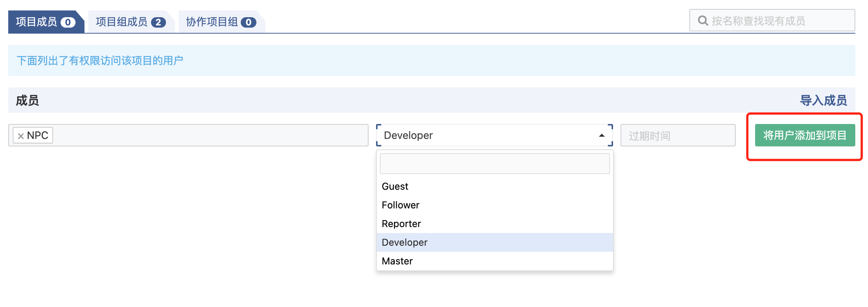Screen dimensions: 868x307
Task: Click the 过期时间 expiration date field
Action: click(x=677, y=136)
